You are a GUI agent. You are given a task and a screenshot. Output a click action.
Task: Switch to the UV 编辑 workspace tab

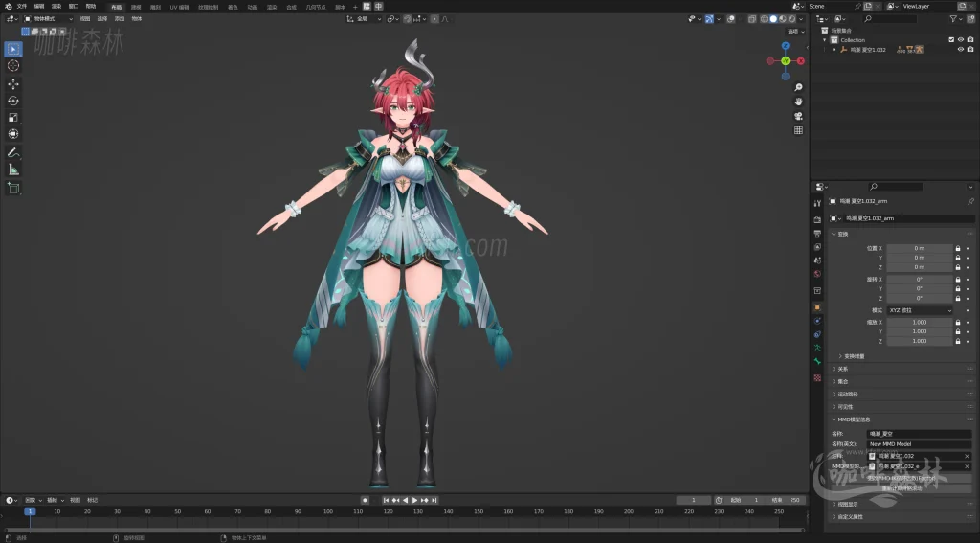pos(179,7)
